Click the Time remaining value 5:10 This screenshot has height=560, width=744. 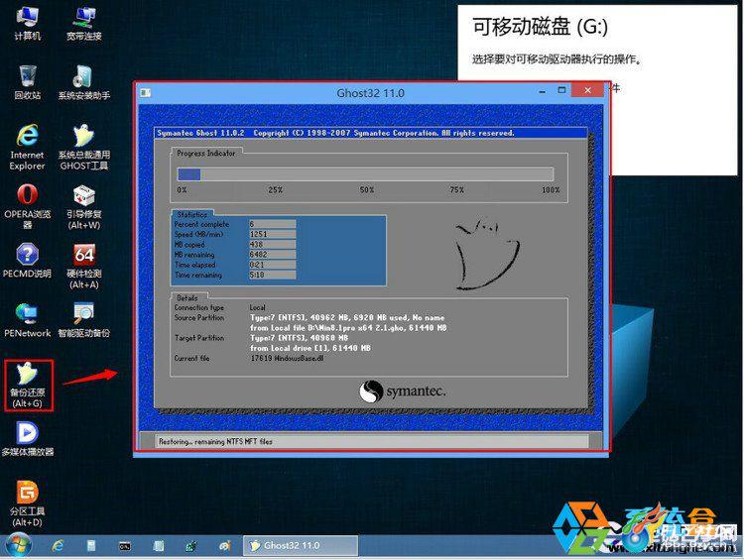click(x=272, y=275)
